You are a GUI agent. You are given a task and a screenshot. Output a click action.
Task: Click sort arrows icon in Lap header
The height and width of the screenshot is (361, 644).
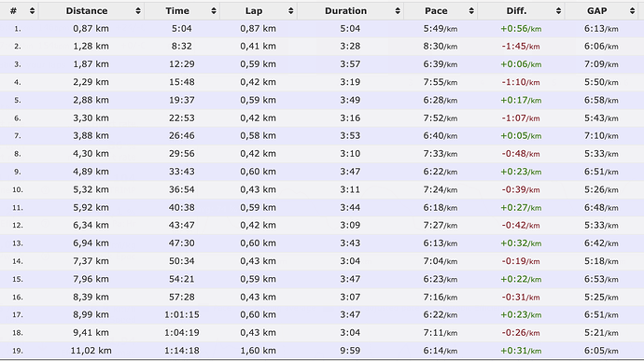click(x=291, y=11)
